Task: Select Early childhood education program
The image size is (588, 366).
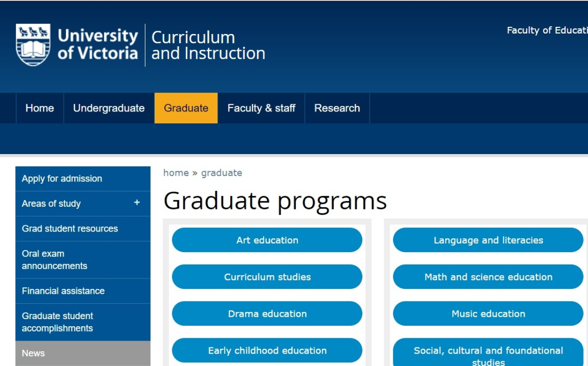Action: [x=267, y=351]
